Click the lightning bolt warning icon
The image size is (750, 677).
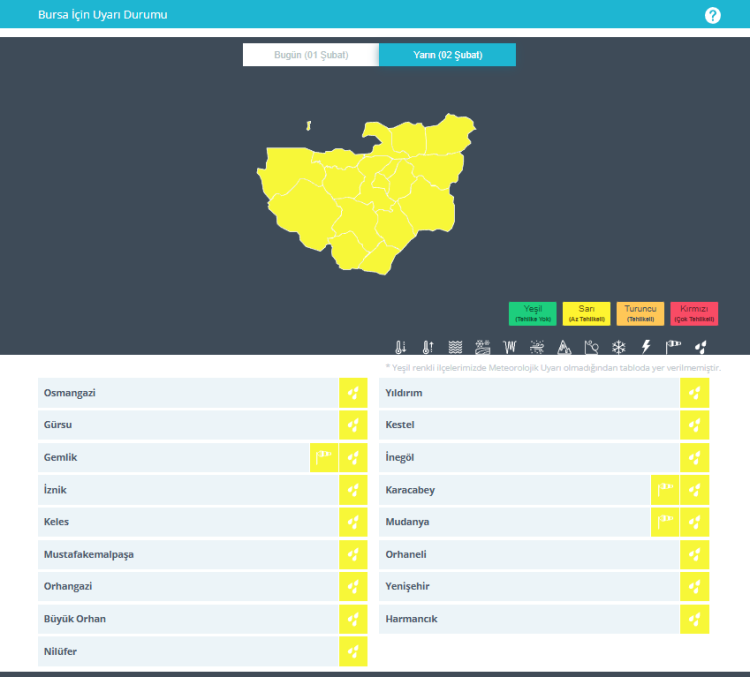646,348
